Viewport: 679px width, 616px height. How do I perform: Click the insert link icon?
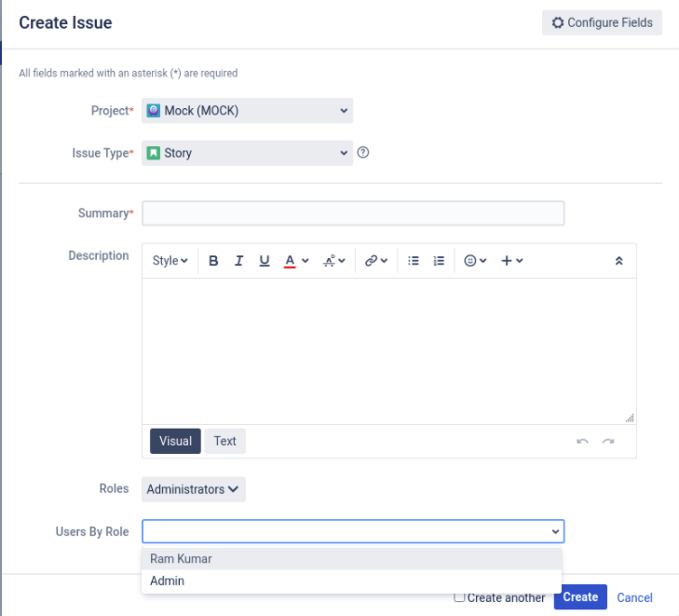click(x=371, y=261)
